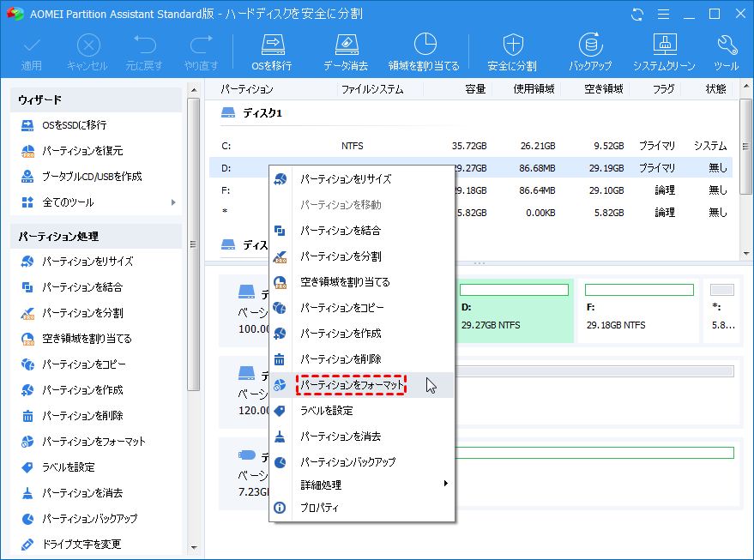Select パーティションをリサイズ from the context menu

pos(362,179)
